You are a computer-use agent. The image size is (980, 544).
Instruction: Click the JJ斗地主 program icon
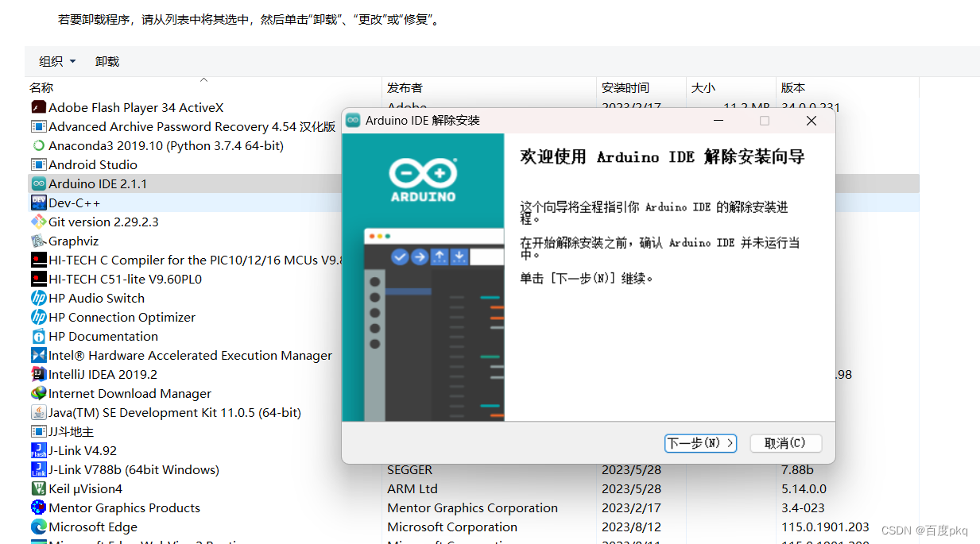click(x=38, y=431)
